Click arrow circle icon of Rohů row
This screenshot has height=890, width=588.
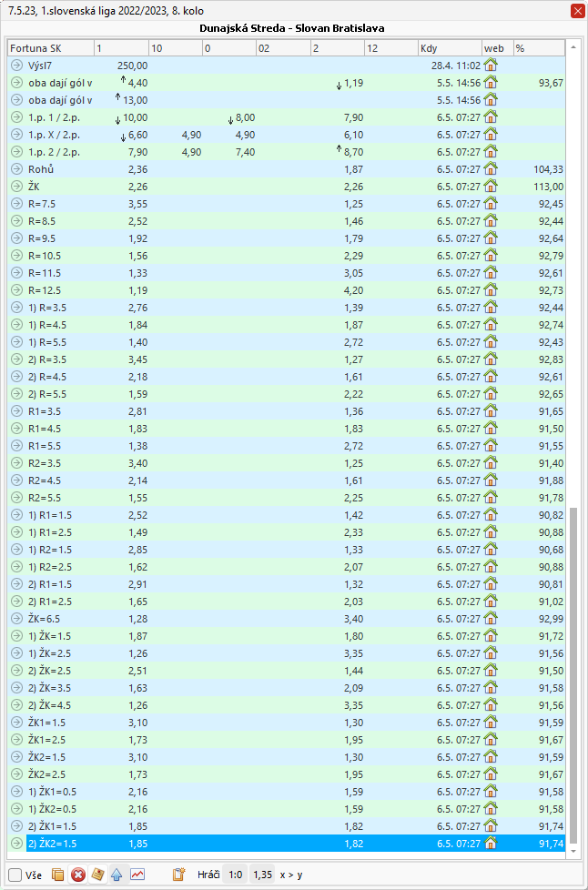pos(16,168)
